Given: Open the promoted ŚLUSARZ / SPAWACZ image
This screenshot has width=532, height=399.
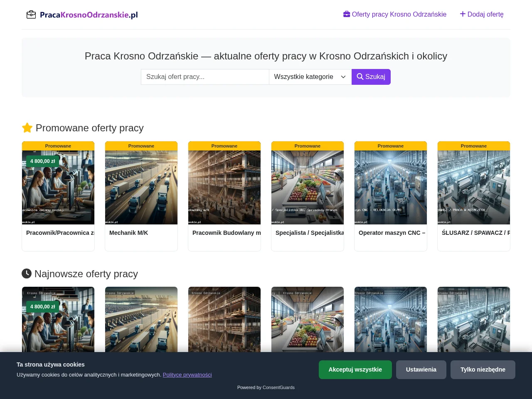Looking at the screenshot, I should (474, 187).
